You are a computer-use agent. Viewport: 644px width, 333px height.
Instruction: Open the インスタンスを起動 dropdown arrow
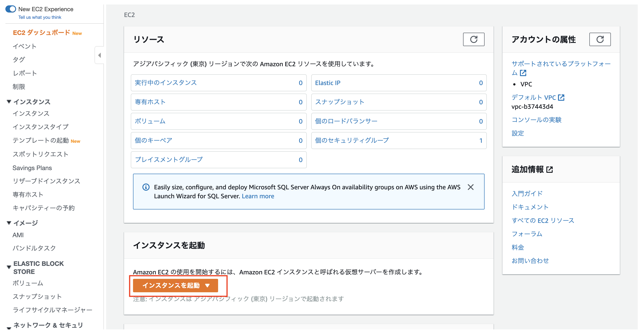click(208, 286)
